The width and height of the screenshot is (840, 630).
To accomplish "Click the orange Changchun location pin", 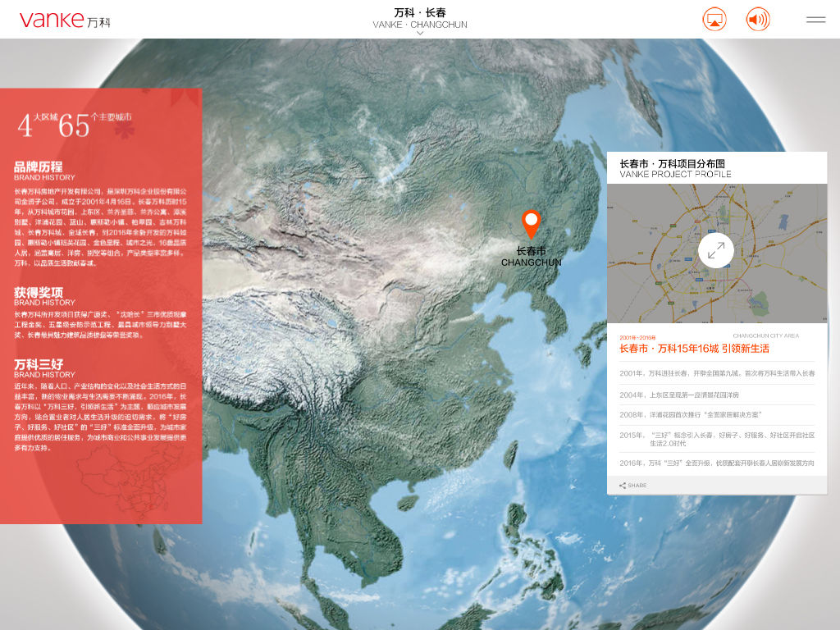I will (531, 224).
